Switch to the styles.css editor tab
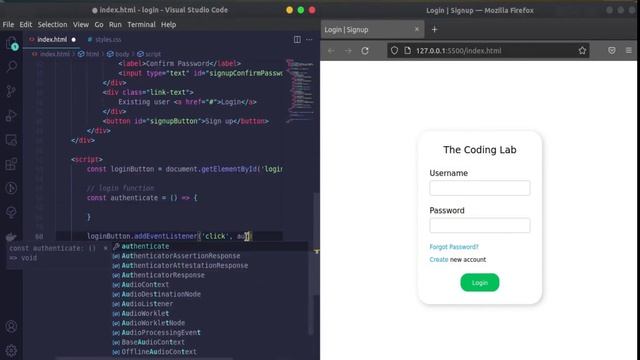 [x=104, y=40]
